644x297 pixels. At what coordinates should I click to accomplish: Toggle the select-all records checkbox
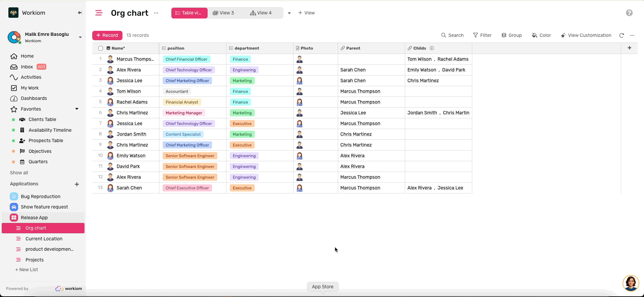point(101,48)
